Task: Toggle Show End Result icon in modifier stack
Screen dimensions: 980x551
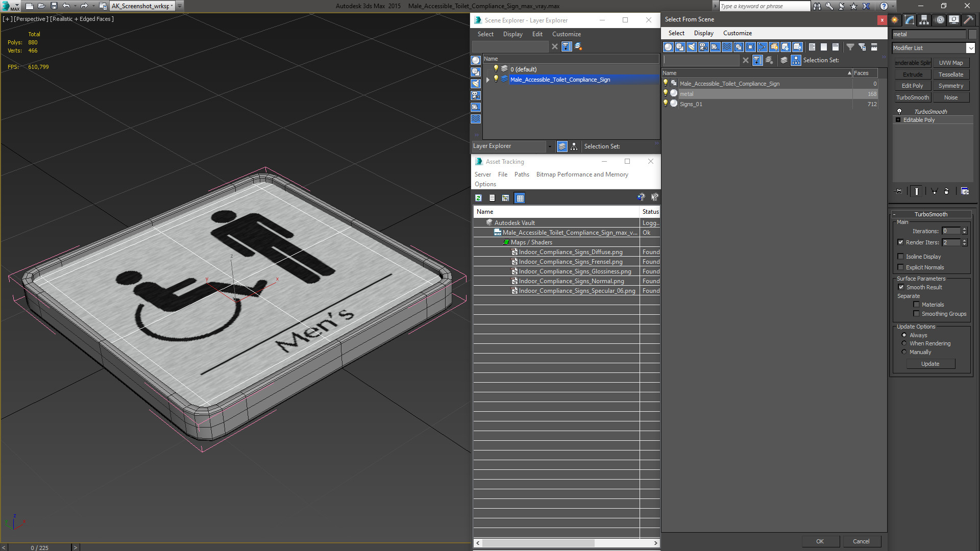Action: [x=917, y=191]
